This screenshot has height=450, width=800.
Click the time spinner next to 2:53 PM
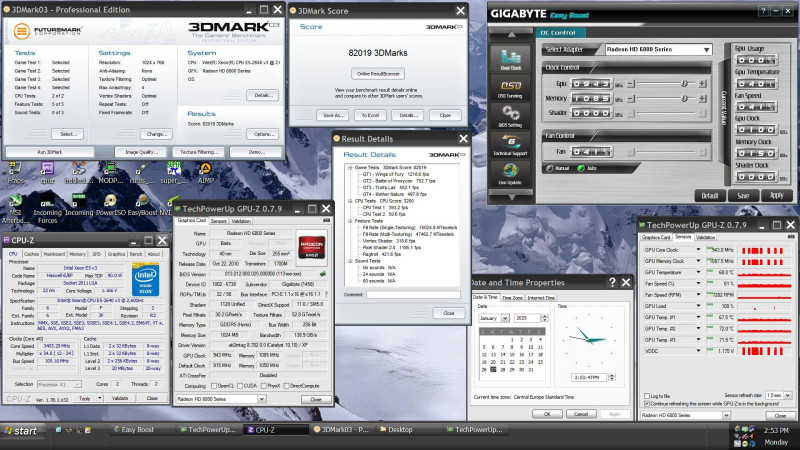(612, 378)
